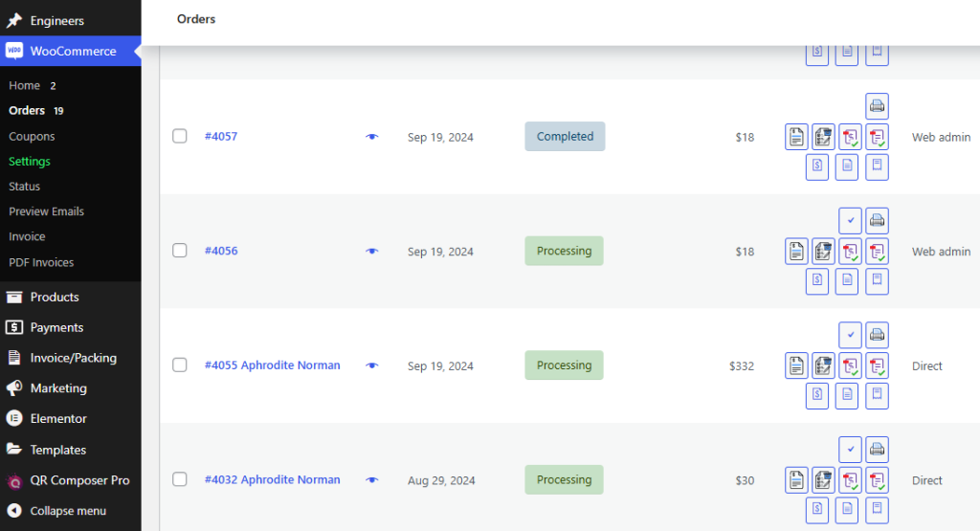Open order #4055 Aphrodite Norman link
The width and height of the screenshot is (980, 531).
(x=272, y=365)
